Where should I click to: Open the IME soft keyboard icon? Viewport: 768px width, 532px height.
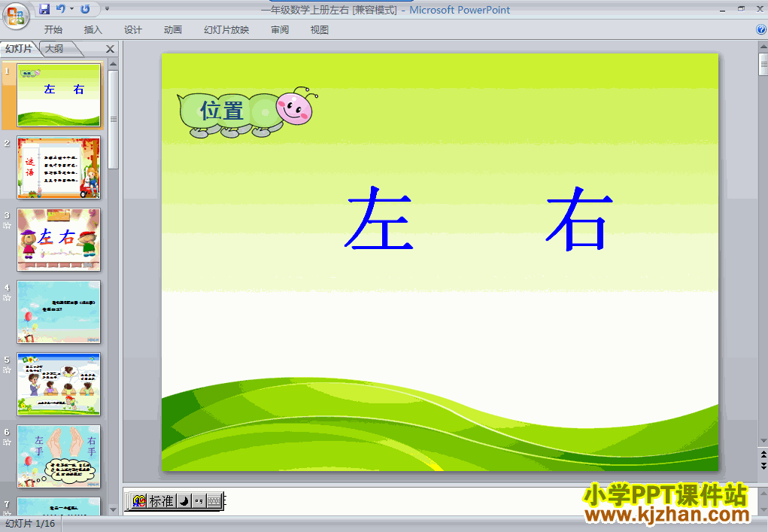(214, 501)
